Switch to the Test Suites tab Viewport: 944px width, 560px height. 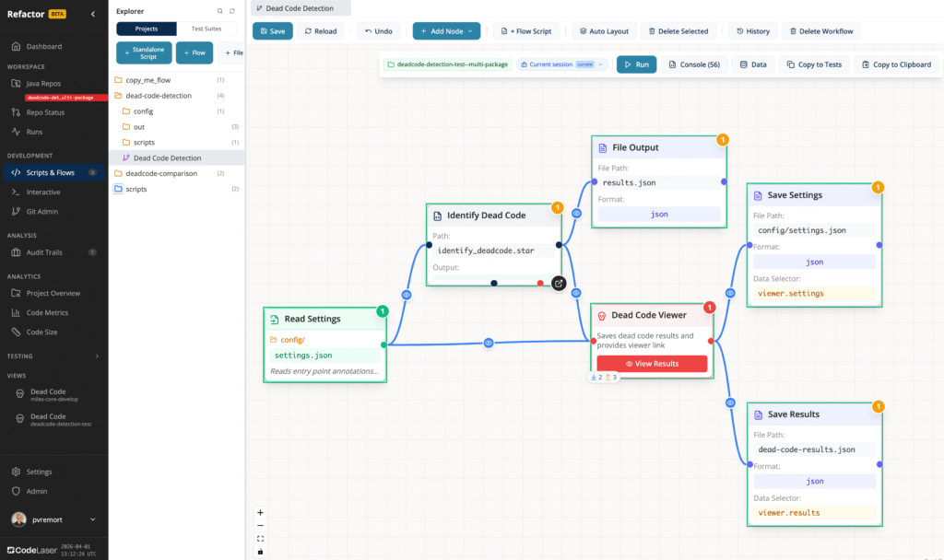(206, 29)
